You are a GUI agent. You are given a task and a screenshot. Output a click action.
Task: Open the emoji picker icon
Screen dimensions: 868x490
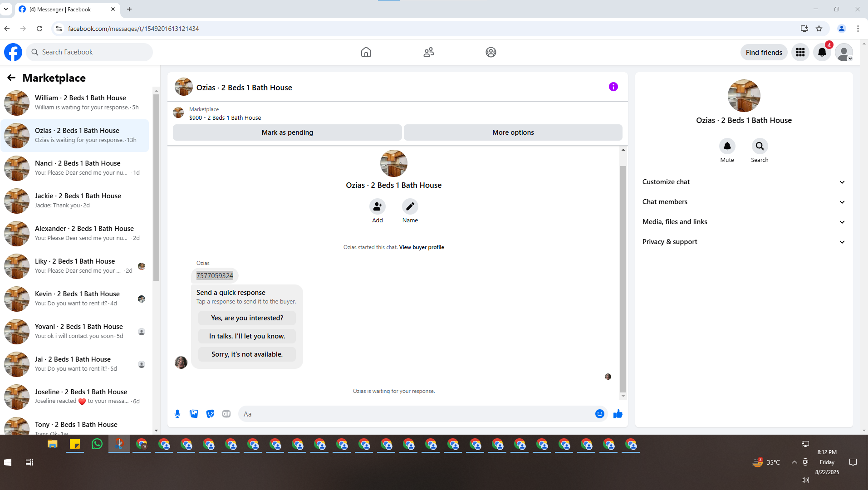point(599,414)
